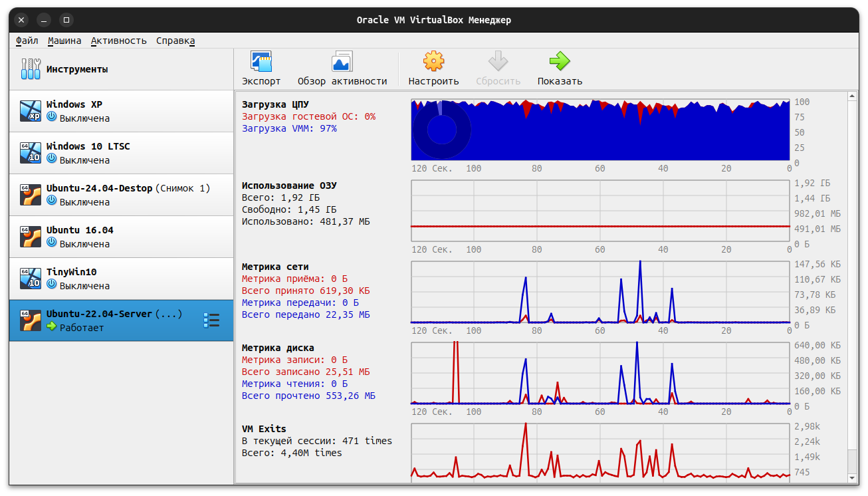
Task: Open the Активность menu
Action: point(119,41)
